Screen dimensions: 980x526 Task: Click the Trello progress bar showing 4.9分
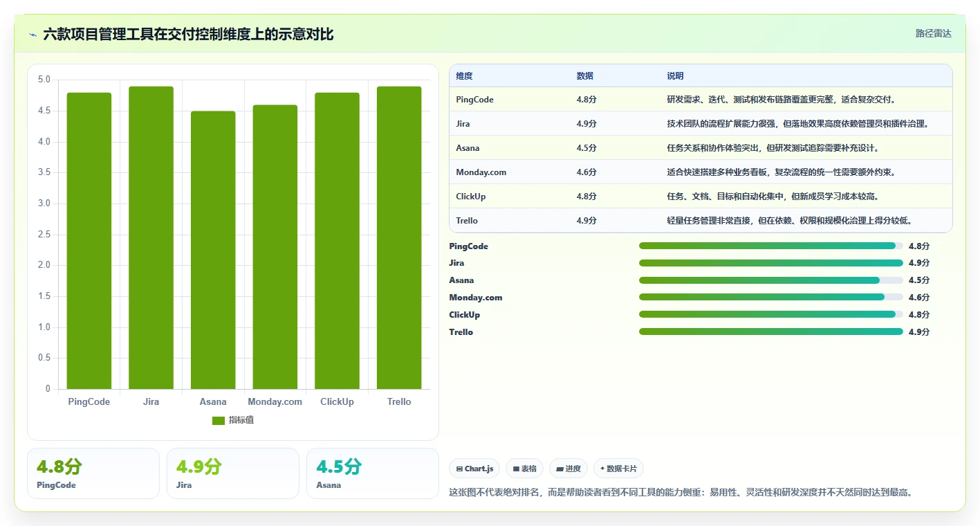click(771, 332)
